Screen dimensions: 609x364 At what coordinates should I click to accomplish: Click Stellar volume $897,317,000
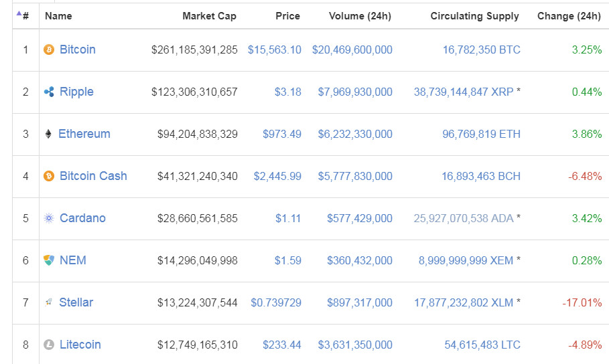click(360, 302)
